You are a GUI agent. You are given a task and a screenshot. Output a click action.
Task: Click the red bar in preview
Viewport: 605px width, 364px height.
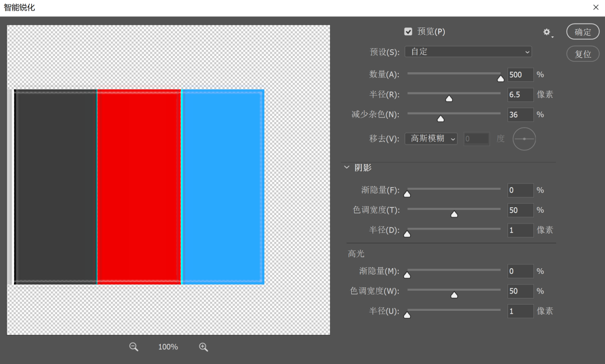(139, 186)
